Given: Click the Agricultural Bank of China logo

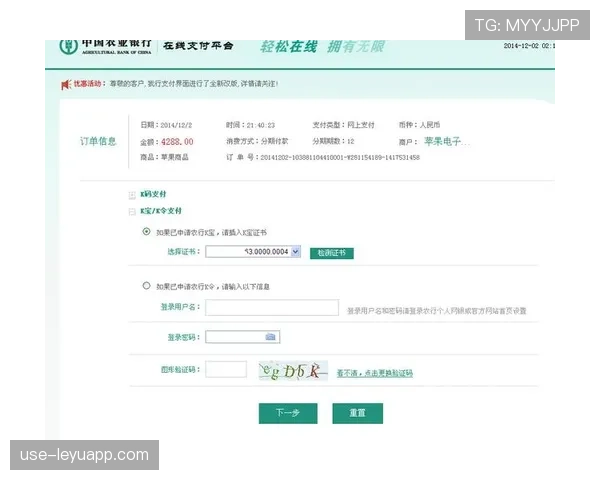Looking at the screenshot, I should tap(105, 47).
